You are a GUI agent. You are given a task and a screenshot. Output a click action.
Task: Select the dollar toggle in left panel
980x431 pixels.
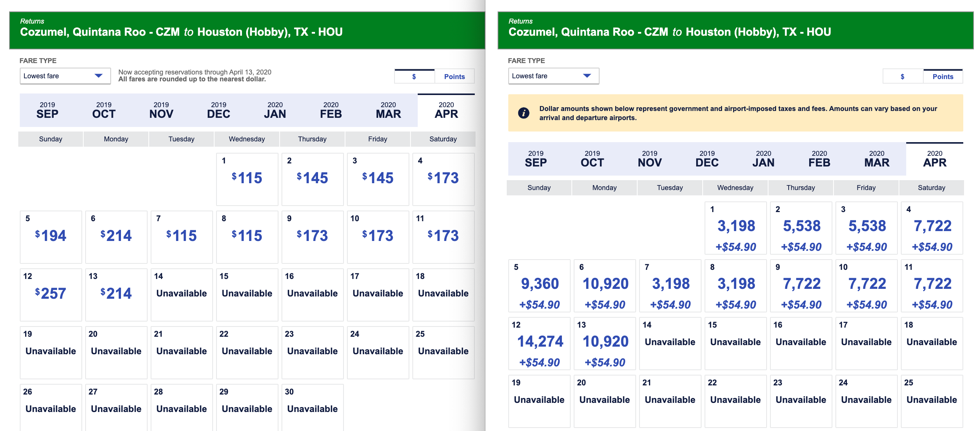pos(414,76)
